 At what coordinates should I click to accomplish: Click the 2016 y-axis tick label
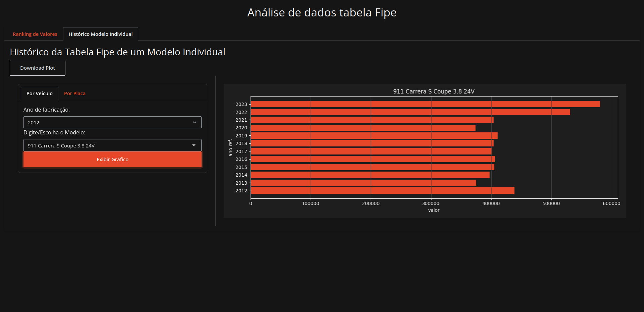(x=241, y=159)
